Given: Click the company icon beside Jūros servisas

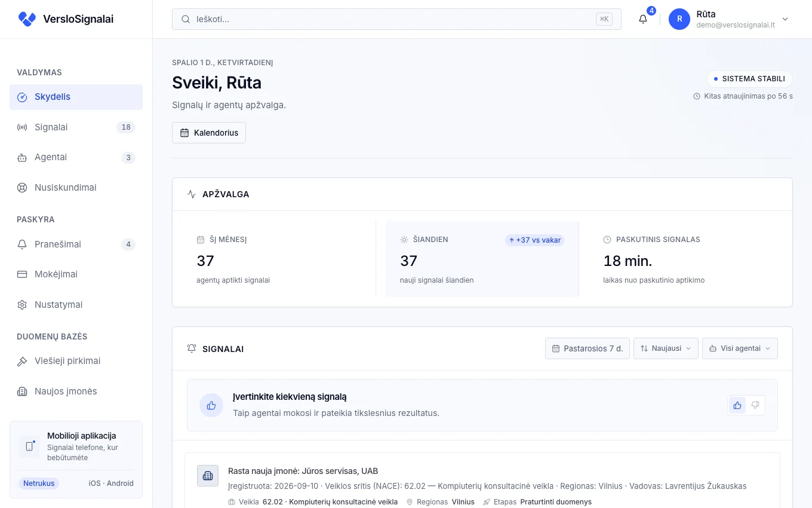Looking at the screenshot, I should coord(208,476).
